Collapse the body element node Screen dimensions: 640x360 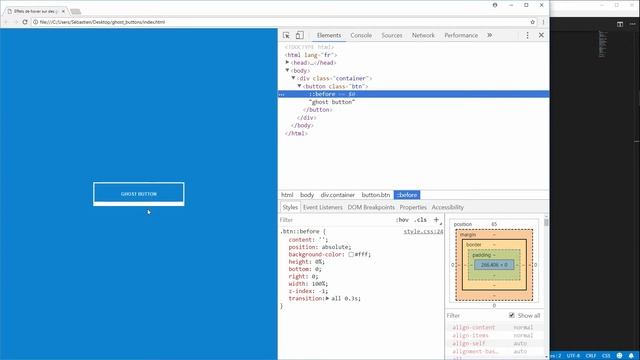(x=287, y=70)
